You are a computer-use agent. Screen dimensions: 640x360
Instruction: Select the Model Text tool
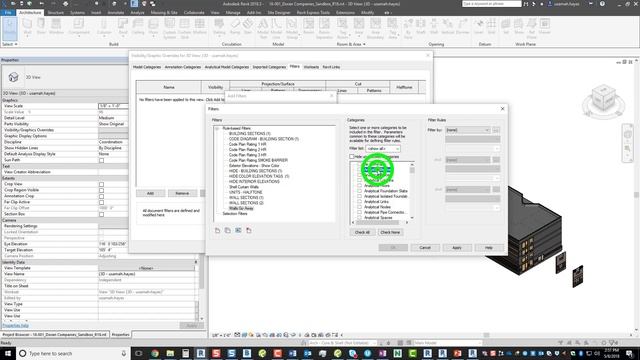point(263,28)
